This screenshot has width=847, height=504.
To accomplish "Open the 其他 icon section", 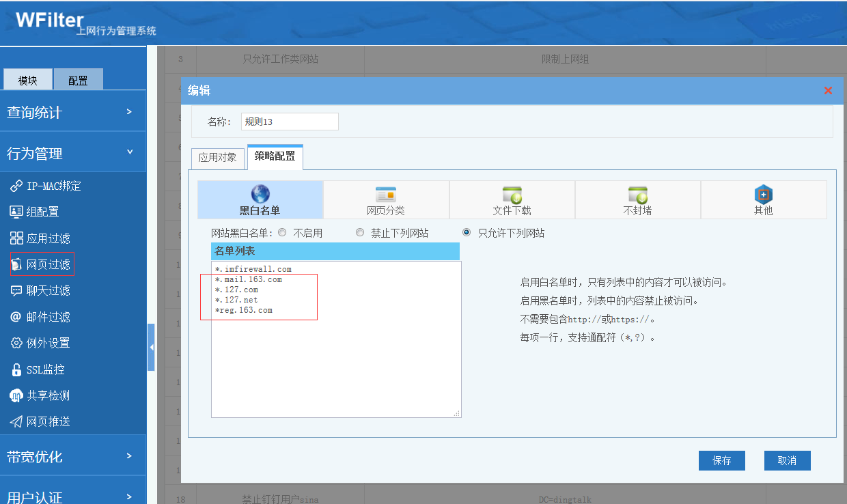I will [763, 195].
